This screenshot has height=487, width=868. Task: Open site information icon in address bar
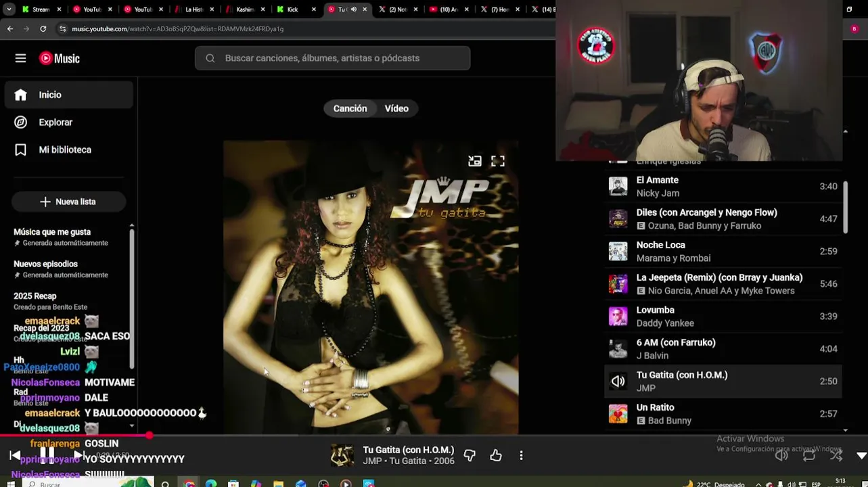[x=62, y=29]
